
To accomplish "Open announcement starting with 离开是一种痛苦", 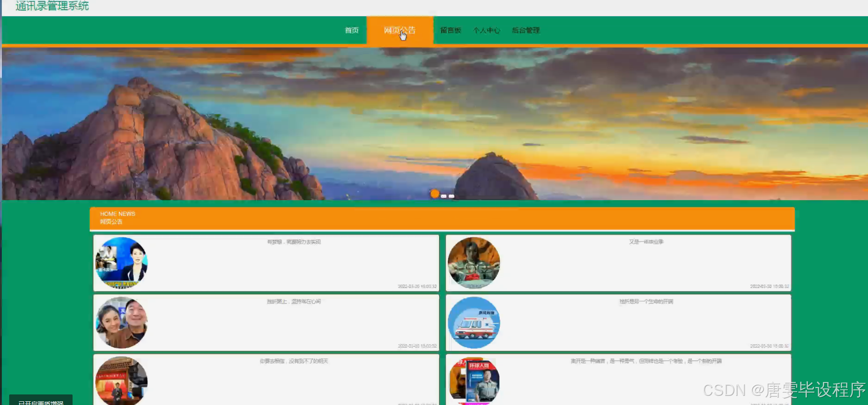I will click(x=646, y=361).
